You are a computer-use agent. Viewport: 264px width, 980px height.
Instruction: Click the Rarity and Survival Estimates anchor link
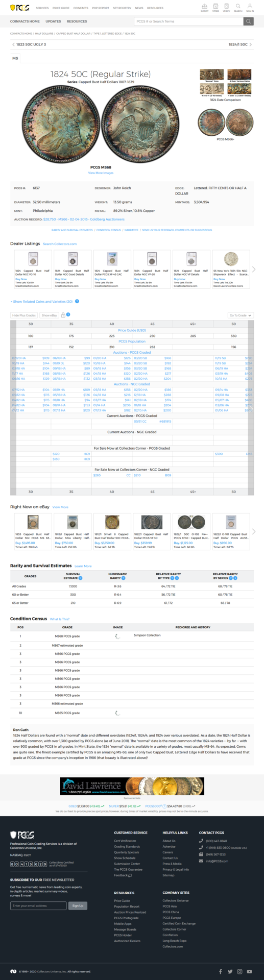pos(73,230)
